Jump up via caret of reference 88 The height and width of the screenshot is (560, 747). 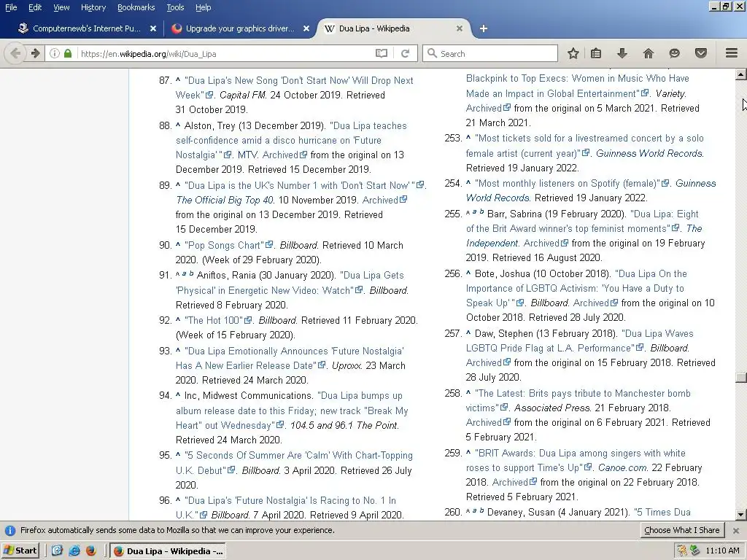coord(178,125)
